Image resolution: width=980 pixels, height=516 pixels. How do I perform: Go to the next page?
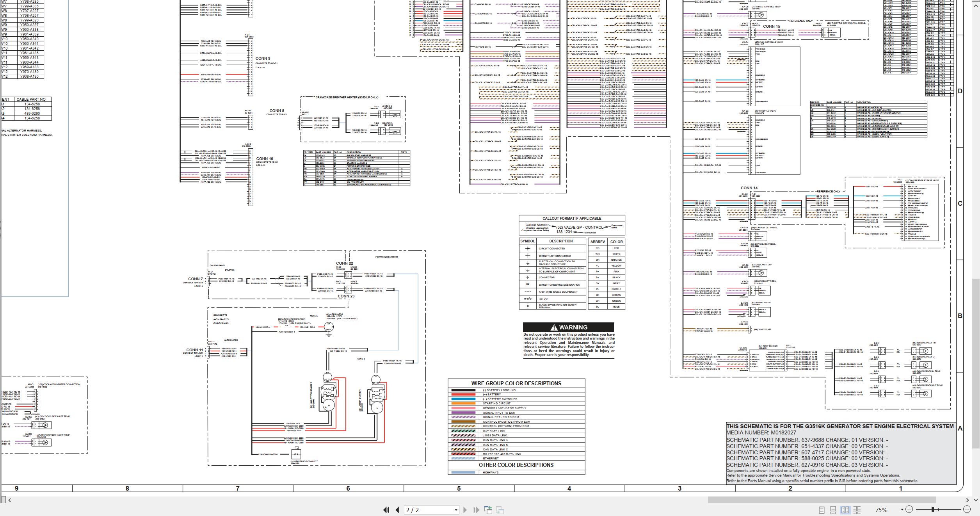coord(465,510)
